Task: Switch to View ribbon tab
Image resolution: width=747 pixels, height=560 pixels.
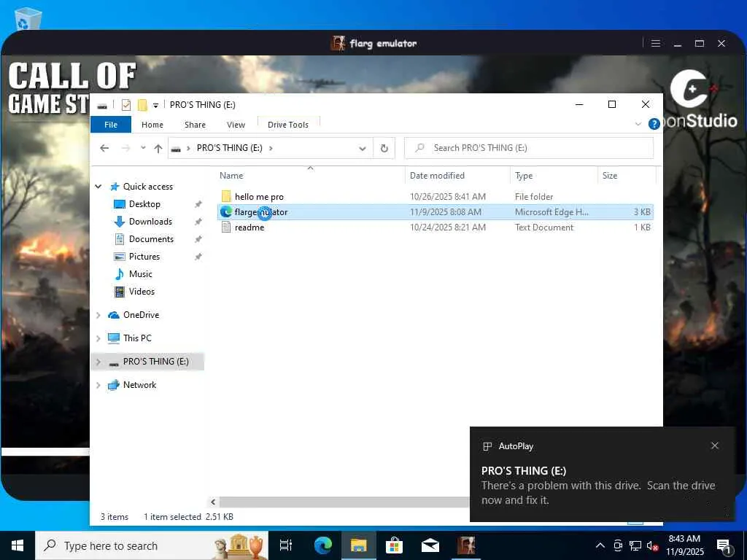Action: pyautogui.click(x=236, y=124)
